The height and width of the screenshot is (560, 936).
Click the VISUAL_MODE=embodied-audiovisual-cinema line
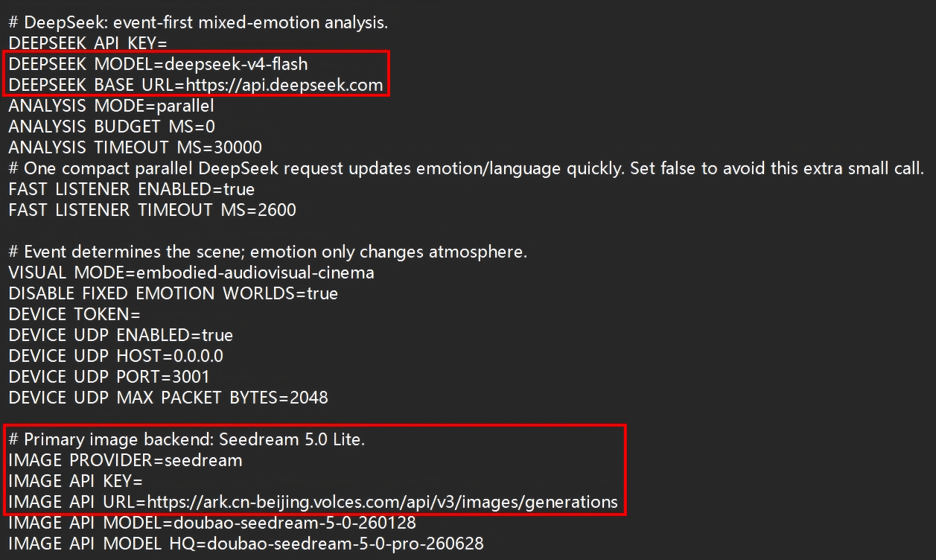[x=191, y=273]
